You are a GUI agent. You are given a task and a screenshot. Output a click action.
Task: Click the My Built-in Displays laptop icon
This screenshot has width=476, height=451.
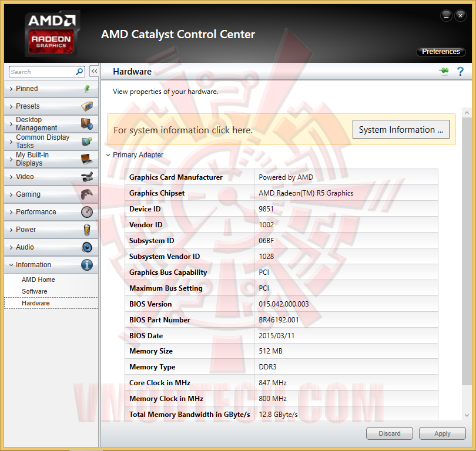[x=87, y=159]
